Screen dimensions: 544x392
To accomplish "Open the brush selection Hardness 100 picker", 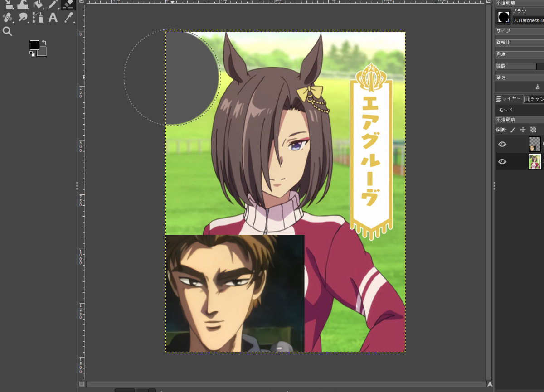I will [503, 17].
